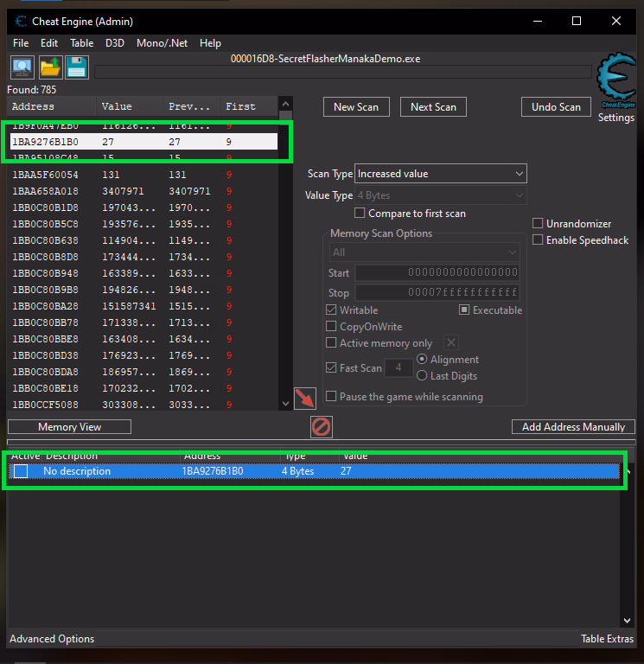Click the Cheat Engine title bar gear icon
This screenshot has width=644, height=664.
click(x=21, y=21)
